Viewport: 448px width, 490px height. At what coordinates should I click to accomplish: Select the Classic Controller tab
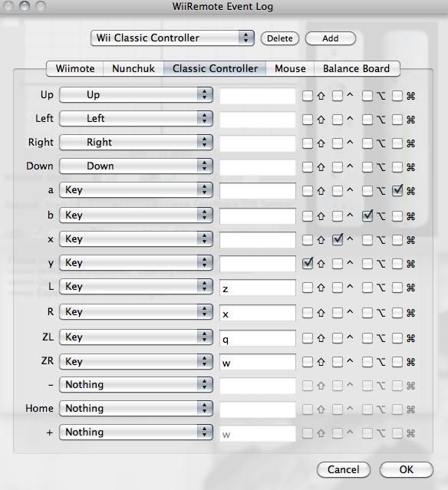tap(215, 68)
